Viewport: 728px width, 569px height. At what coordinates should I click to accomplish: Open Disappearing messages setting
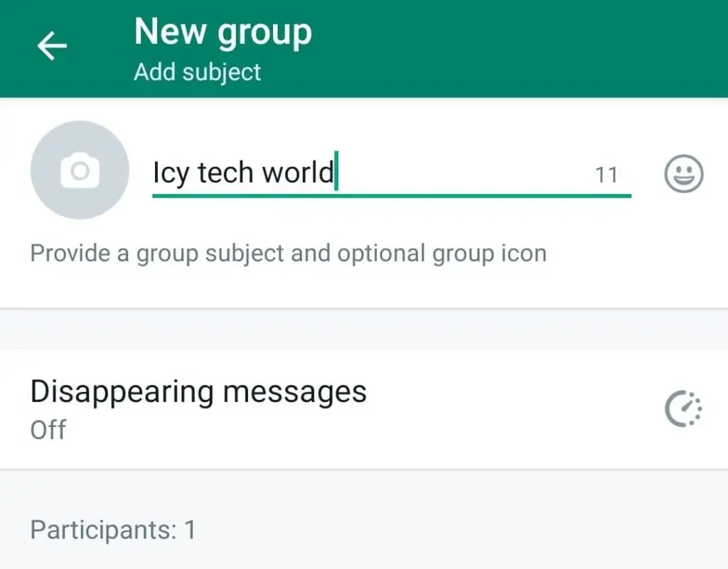click(364, 409)
